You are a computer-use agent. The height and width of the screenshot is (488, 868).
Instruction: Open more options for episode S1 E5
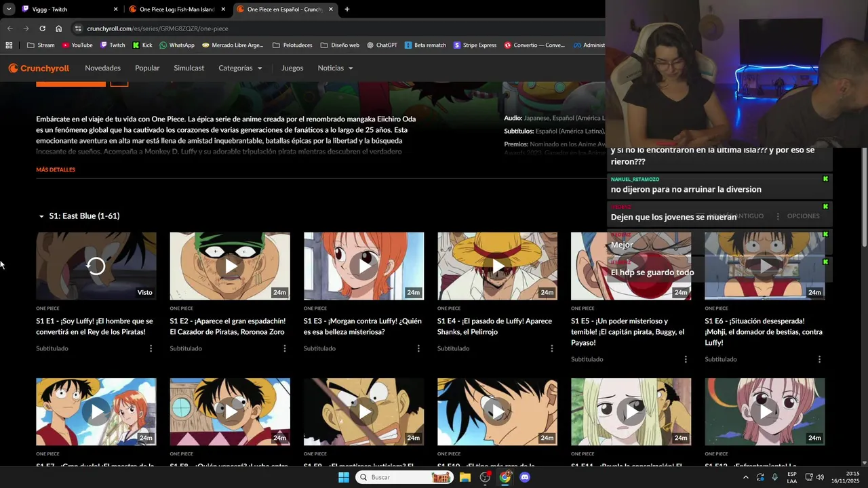pyautogui.click(x=686, y=359)
